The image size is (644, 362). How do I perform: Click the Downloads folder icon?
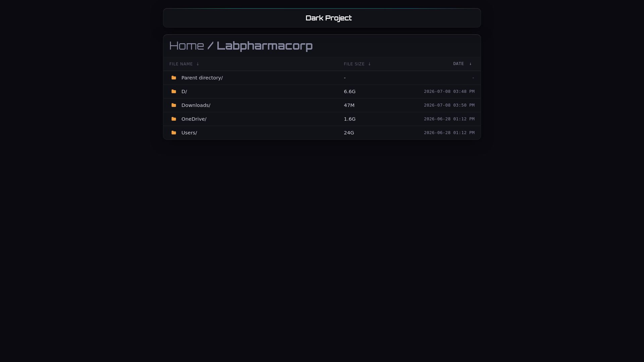coord(174,105)
